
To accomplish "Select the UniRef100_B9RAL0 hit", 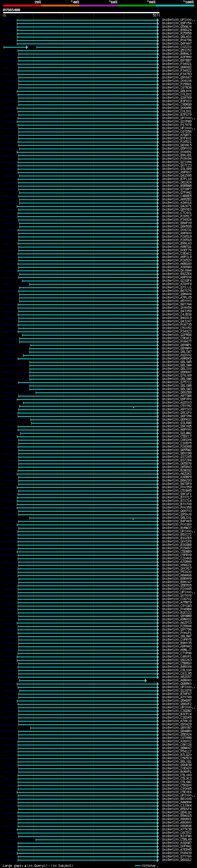I will tap(176, 54).
